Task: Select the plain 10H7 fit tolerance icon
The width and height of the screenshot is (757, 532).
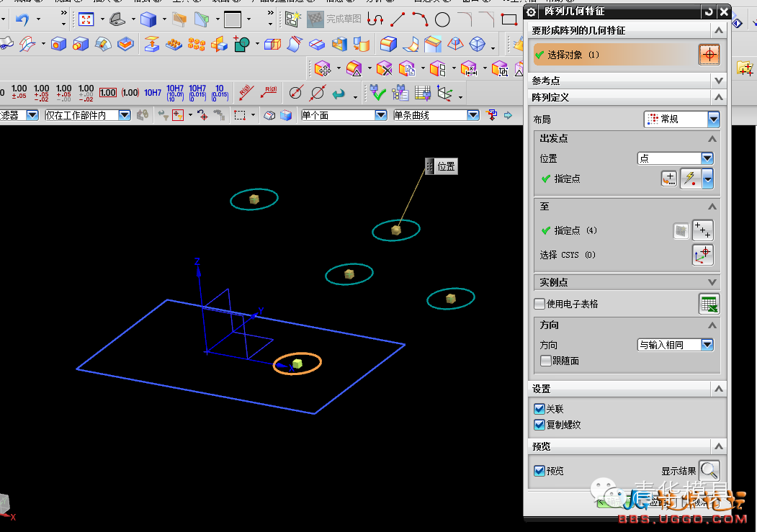Action: (153, 93)
